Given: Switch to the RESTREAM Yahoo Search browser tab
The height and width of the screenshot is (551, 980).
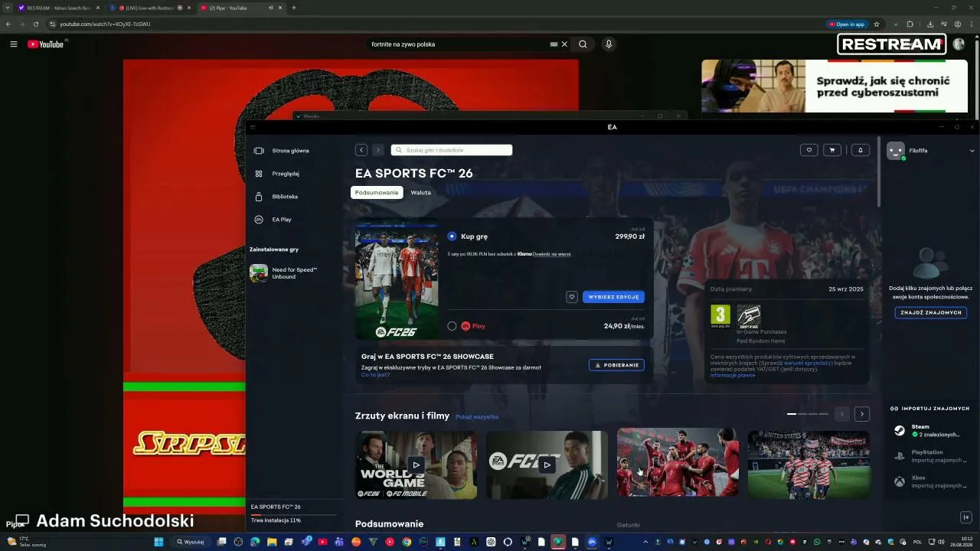Looking at the screenshot, I should point(57,8).
